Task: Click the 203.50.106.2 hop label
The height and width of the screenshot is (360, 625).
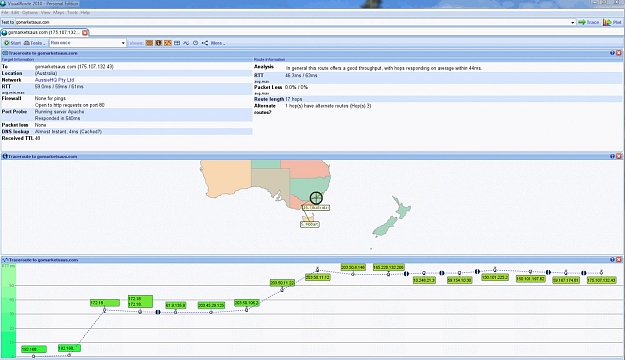Action: [247, 303]
